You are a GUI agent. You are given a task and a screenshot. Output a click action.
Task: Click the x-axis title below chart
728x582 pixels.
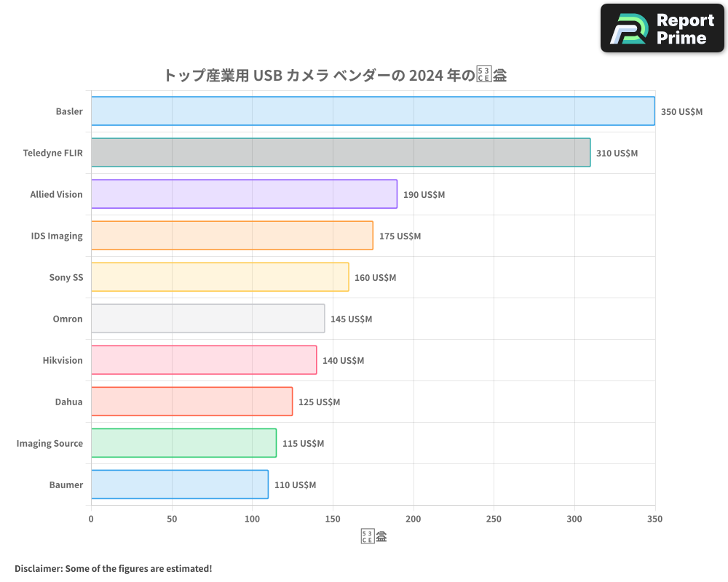point(373,535)
